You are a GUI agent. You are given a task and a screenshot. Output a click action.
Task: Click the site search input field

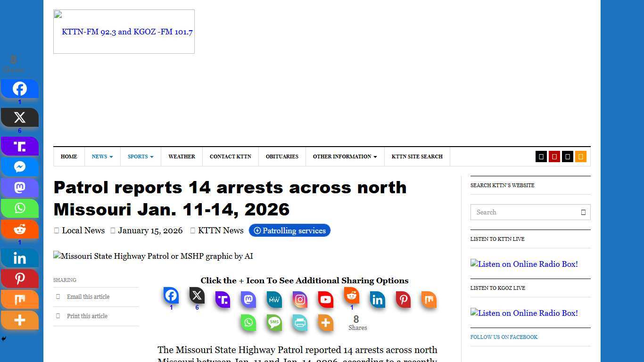pos(523,212)
